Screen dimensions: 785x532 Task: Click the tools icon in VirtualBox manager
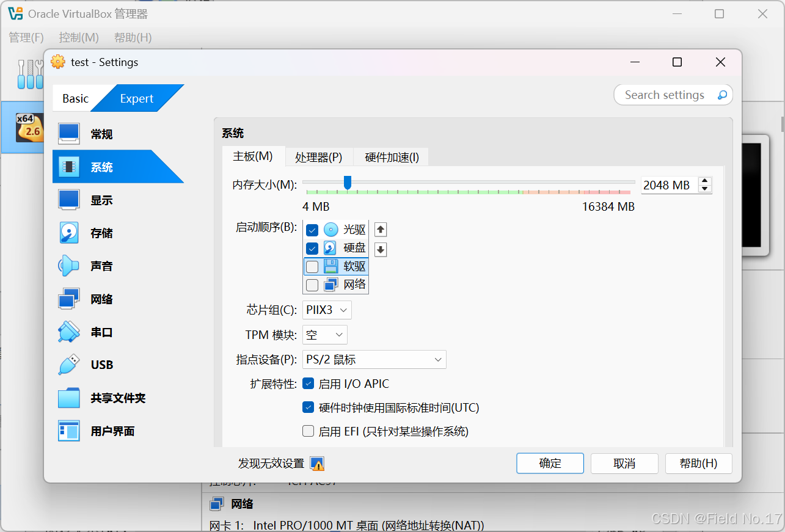pyautogui.click(x=29, y=74)
